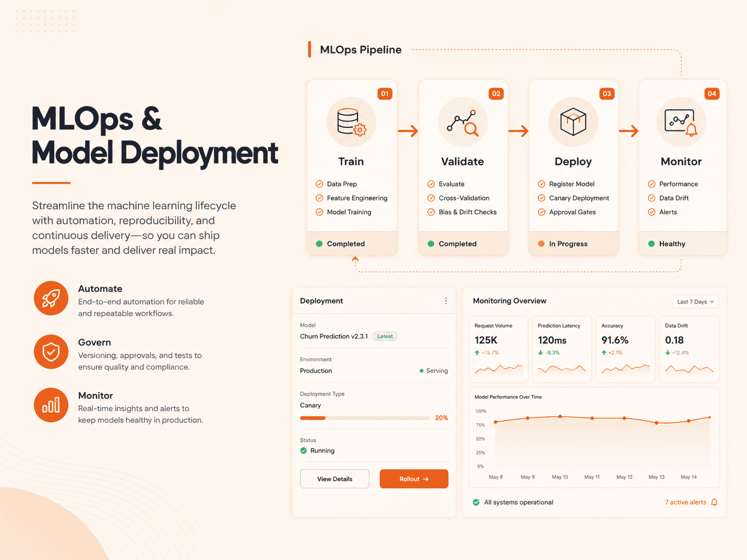
Task: Click the Rollout button
Action: coord(414,479)
